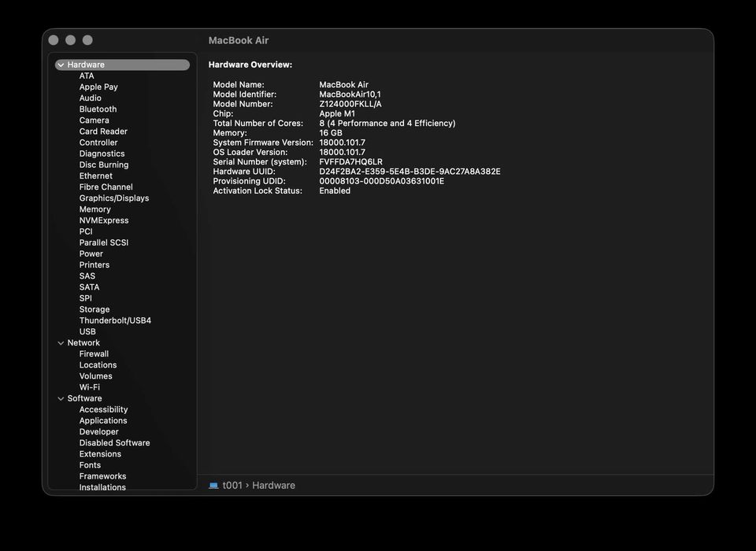Click the window minimize button
Viewport: 756px width, 551px height.
tap(70, 40)
